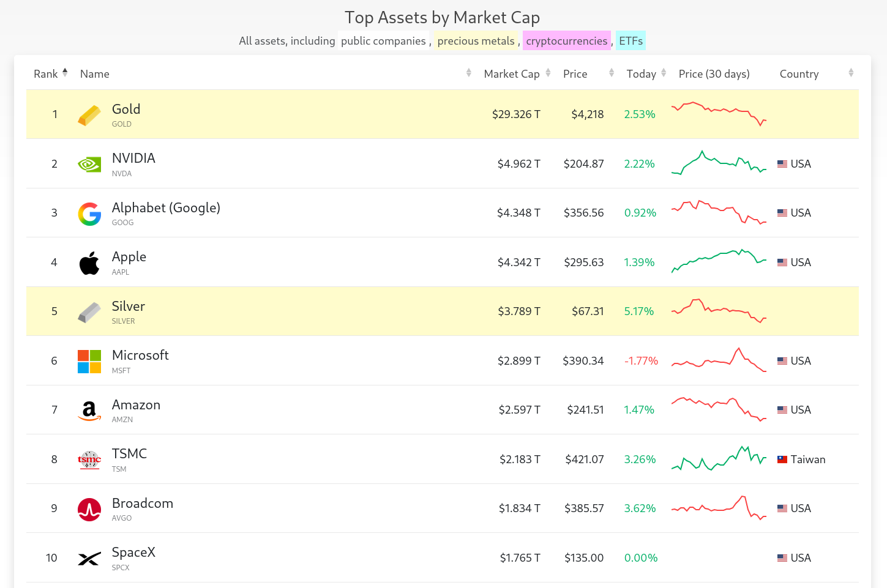887x588 pixels.
Task: Click the TSMC logo icon
Action: (89, 460)
